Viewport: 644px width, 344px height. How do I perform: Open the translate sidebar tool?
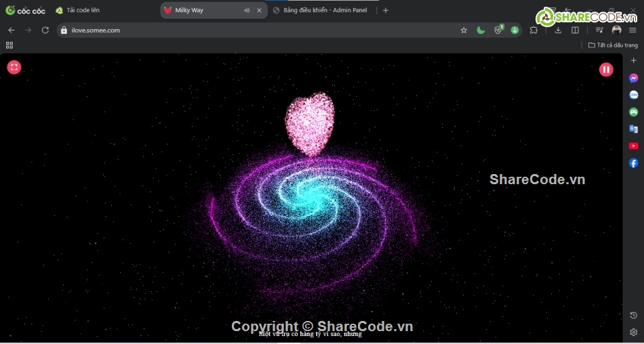pyautogui.click(x=633, y=129)
